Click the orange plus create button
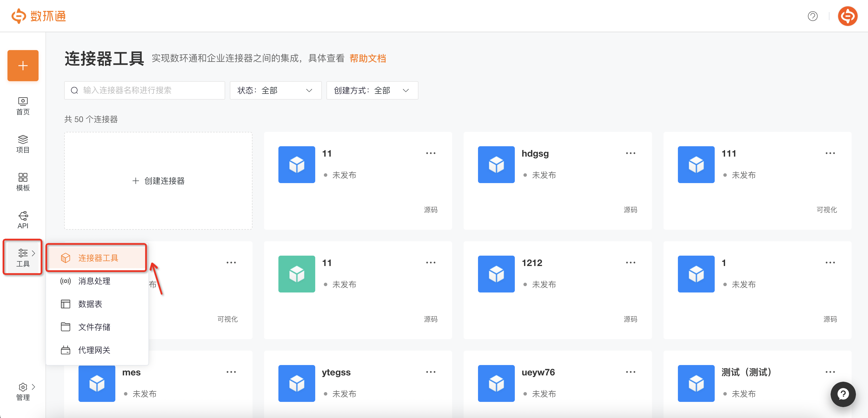The height and width of the screenshot is (418, 868). point(23,65)
